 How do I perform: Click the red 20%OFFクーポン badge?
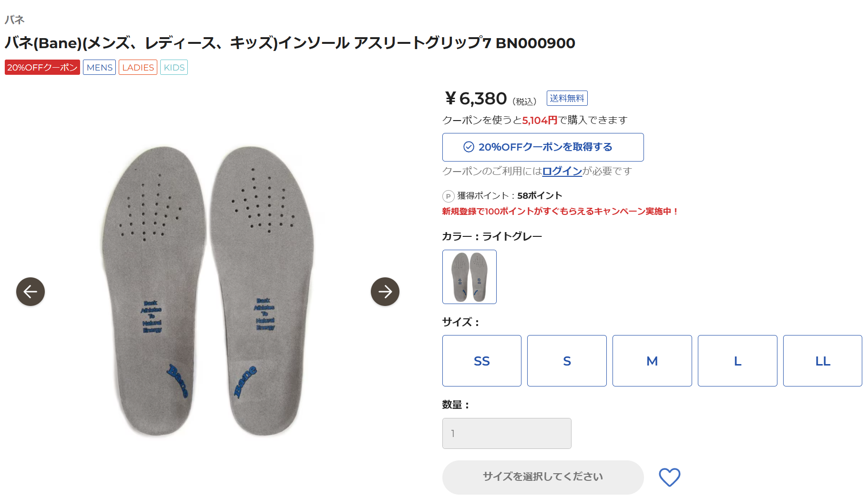(42, 67)
